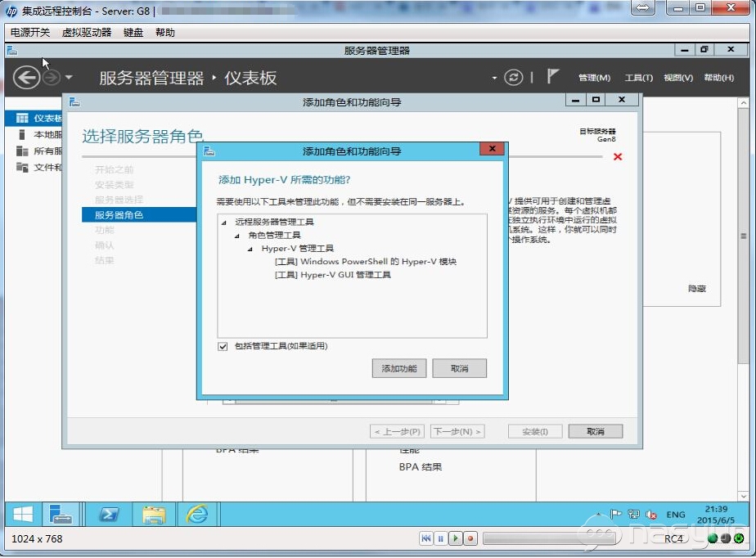Open the 视图(V) menu

tap(678, 78)
